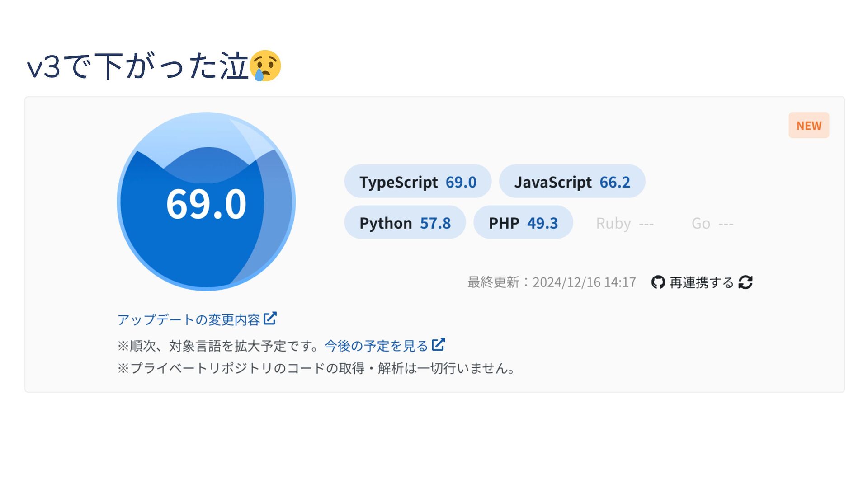Select the TypeScript 69.0 language pill
This screenshot has height=488, width=868.
(417, 182)
